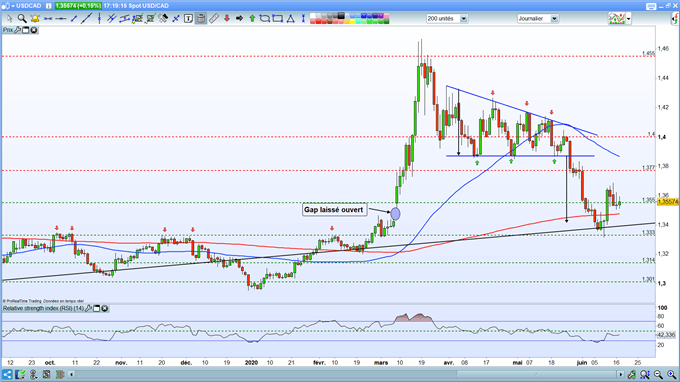Image resolution: width=680 pixels, height=382 pixels.
Task: Select the long trend line tool
Action: [x=86, y=18]
